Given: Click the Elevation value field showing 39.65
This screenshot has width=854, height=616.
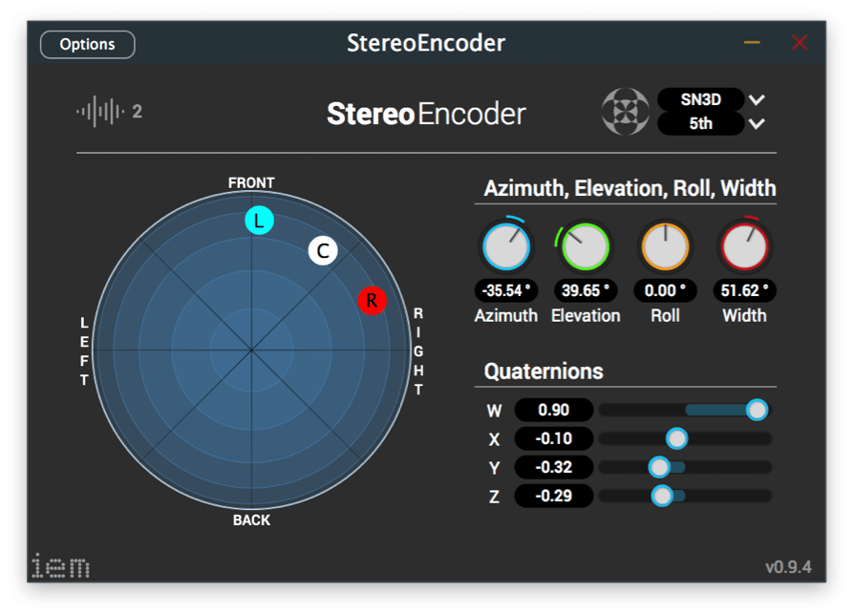Looking at the screenshot, I should pyautogui.click(x=586, y=290).
